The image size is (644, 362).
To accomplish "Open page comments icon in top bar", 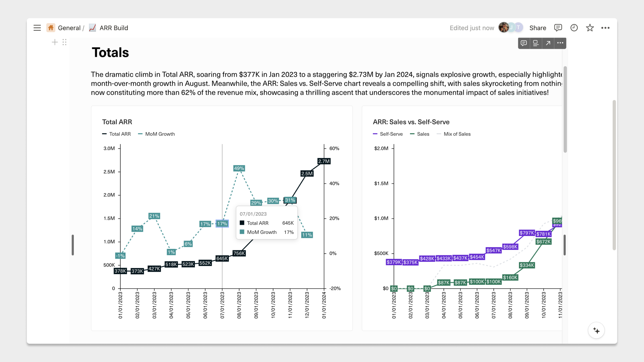I will (558, 28).
